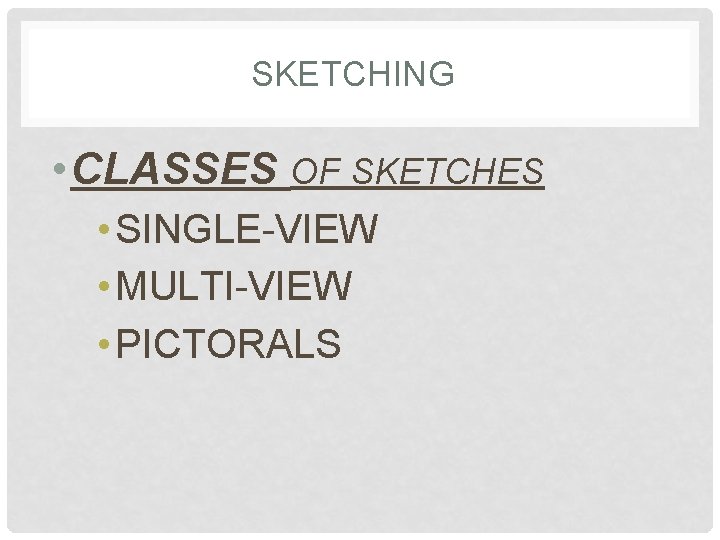
Task: Select the SINGLE-VIEW bullet text
Action: [x=247, y=228]
